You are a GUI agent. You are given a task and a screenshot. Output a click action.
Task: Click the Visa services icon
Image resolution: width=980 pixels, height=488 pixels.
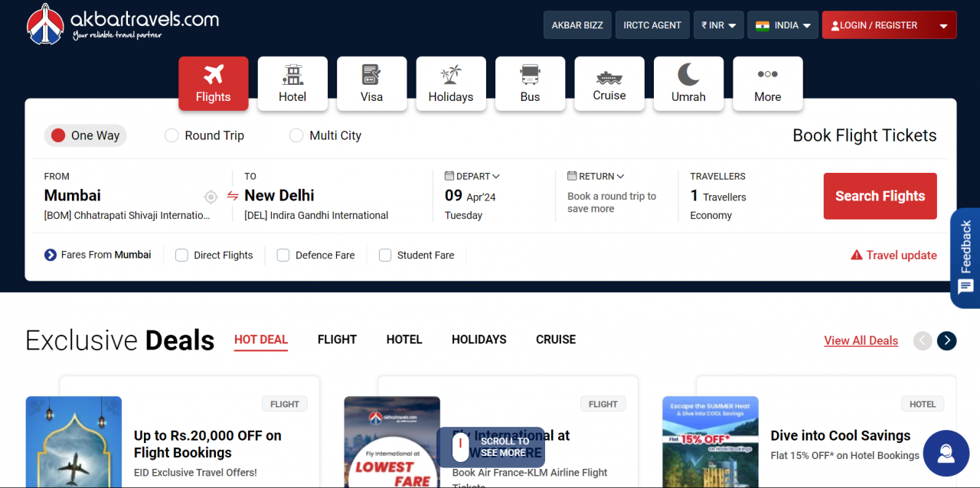[x=371, y=75]
